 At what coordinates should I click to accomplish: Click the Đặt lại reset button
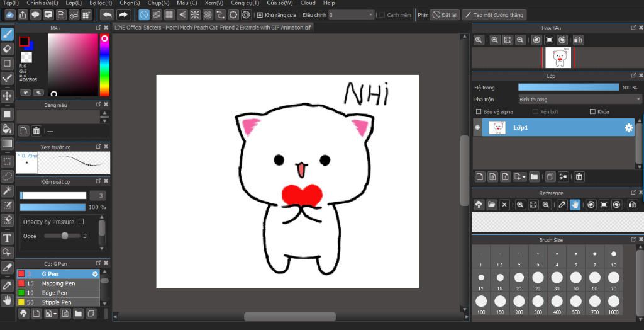coord(445,15)
